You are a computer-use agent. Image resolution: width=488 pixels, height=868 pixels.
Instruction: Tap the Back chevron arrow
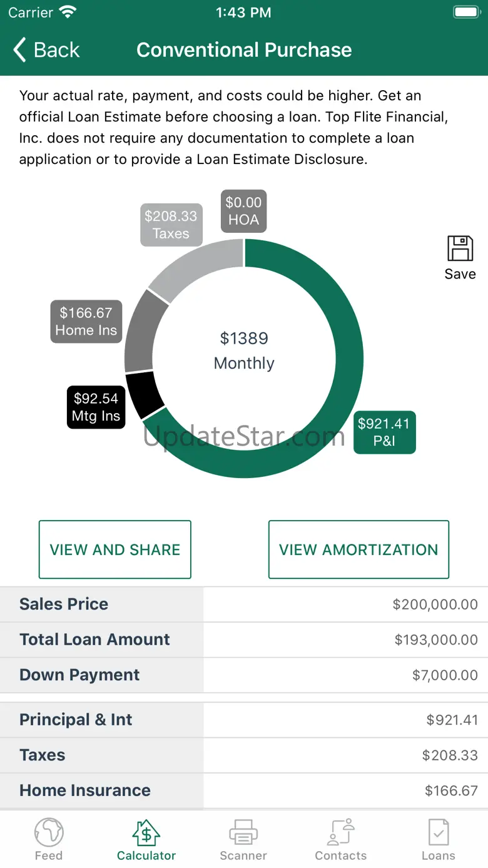(x=20, y=50)
